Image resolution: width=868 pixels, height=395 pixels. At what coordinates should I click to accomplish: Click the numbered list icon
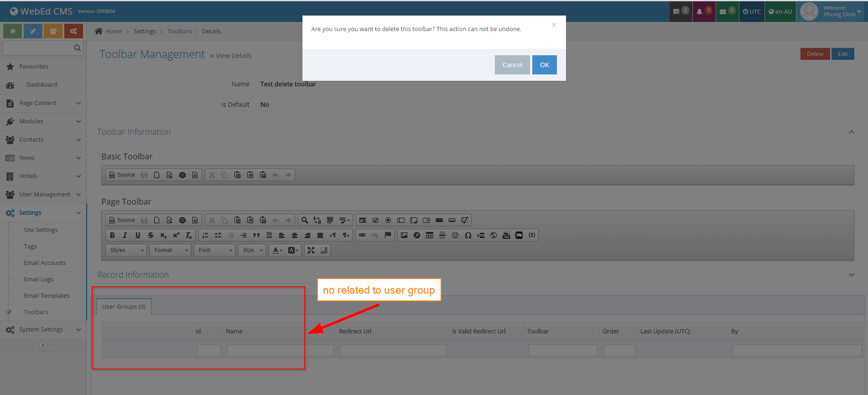pyautogui.click(x=205, y=235)
